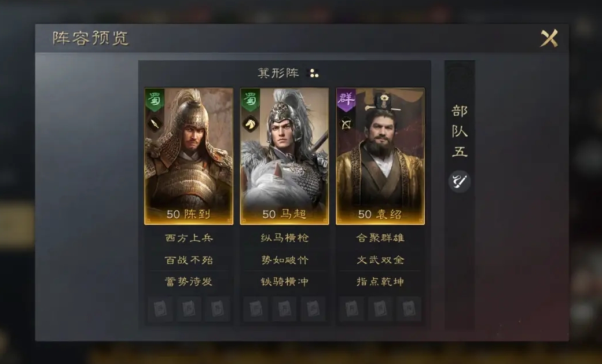Viewport: 602px width, 364px height.
Task: Click the cavalry horse icon on 马超 card
Action: pyautogui.click(x=250, y=124)
